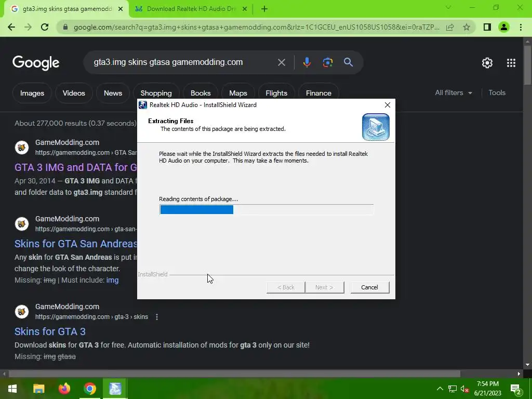Start voice search with microphone icon

(307, 62)
